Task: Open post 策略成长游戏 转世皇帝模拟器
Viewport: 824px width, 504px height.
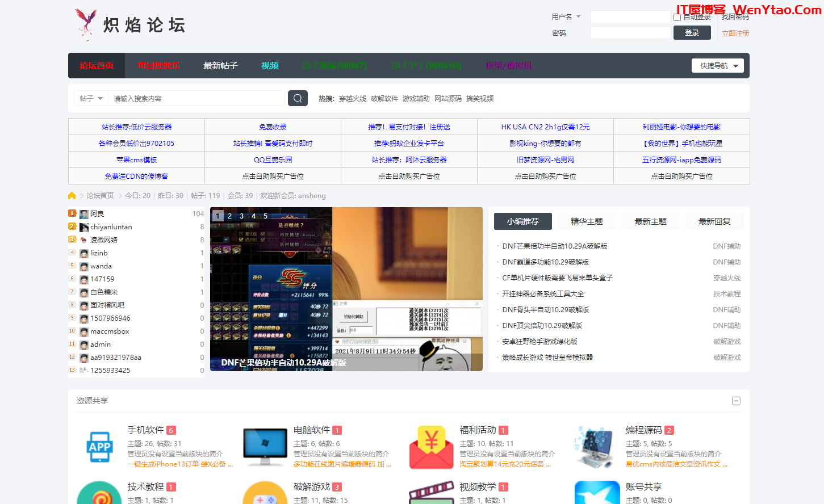Action: click(x=547, y=358)
